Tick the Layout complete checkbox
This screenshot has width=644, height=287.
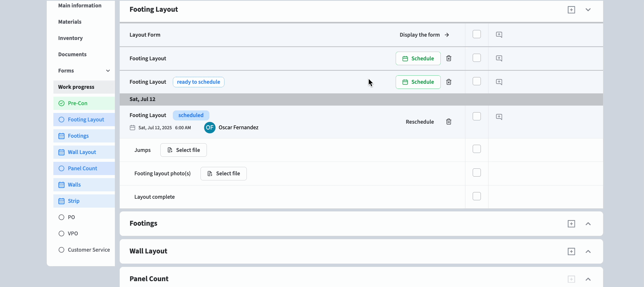tap(477, 196)
